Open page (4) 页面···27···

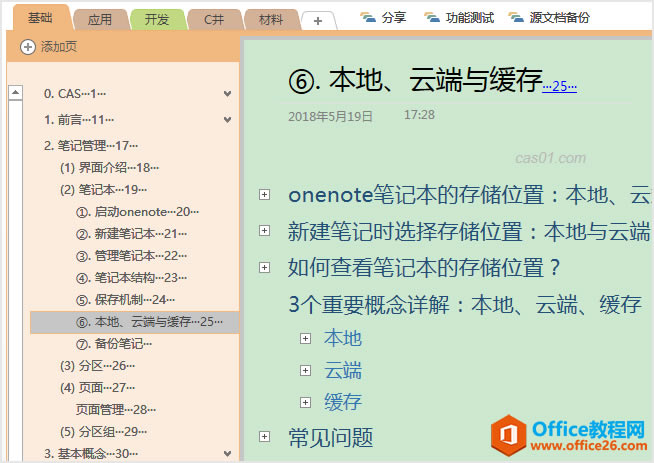coord(98,388)
